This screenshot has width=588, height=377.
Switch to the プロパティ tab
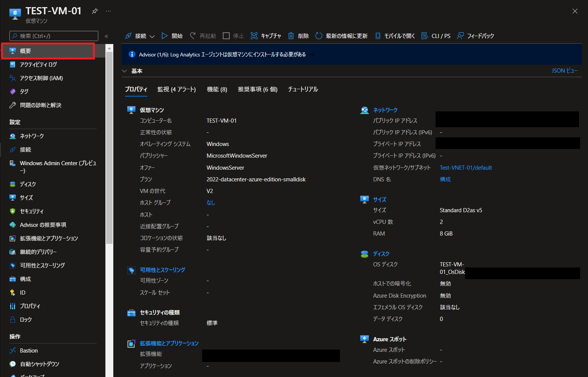[x=136, y=89]
